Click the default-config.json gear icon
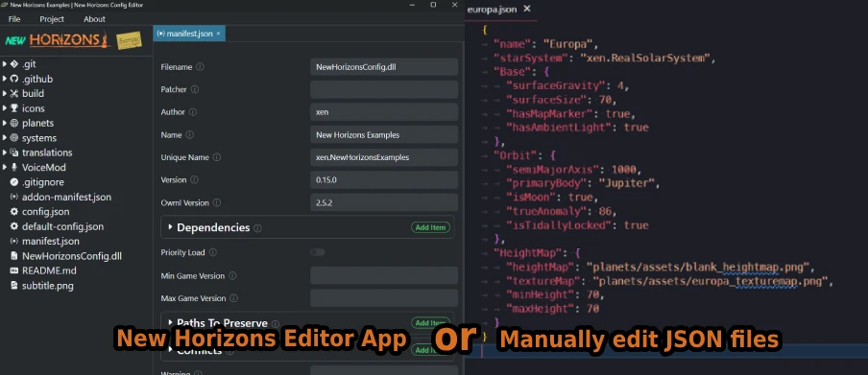 (x=13, y=226)
